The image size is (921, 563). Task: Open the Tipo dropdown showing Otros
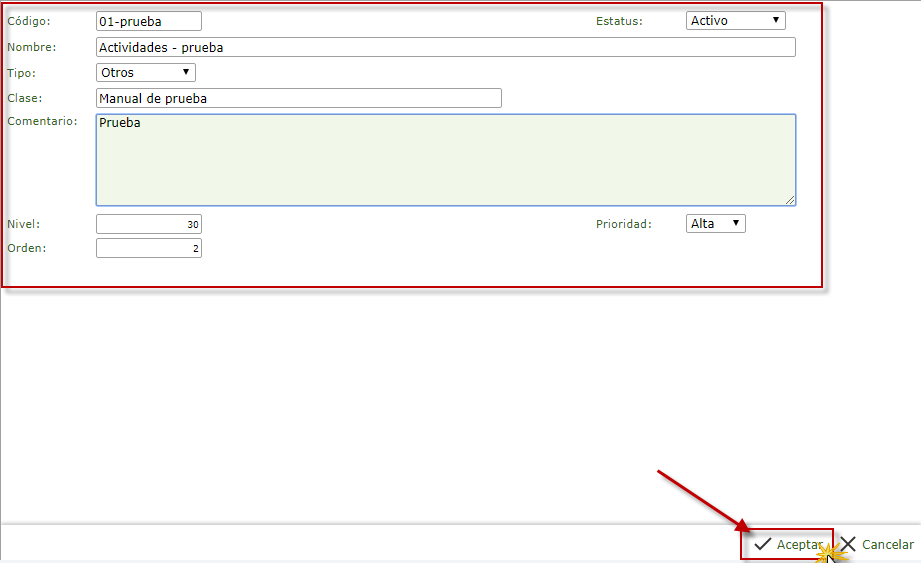[146, 72]
